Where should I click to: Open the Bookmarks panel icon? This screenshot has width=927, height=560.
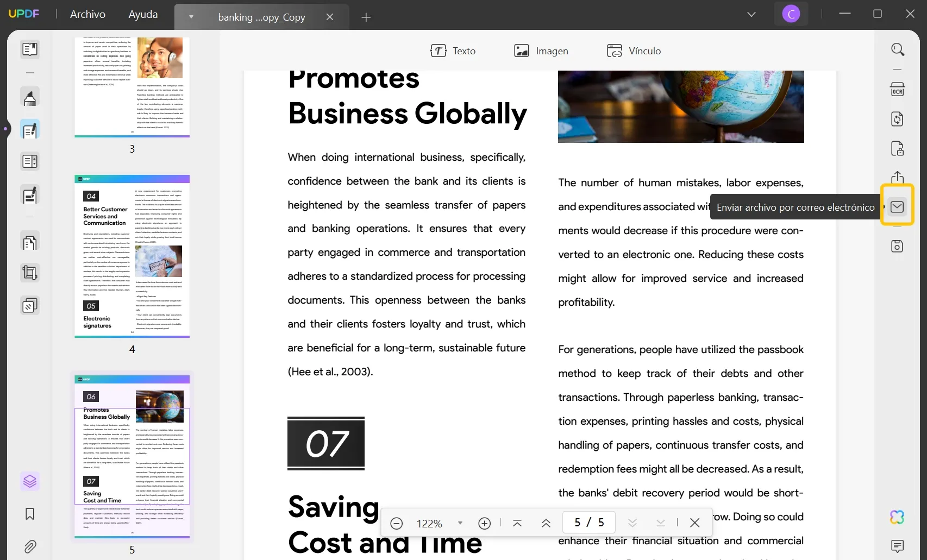tap(30, 514)
